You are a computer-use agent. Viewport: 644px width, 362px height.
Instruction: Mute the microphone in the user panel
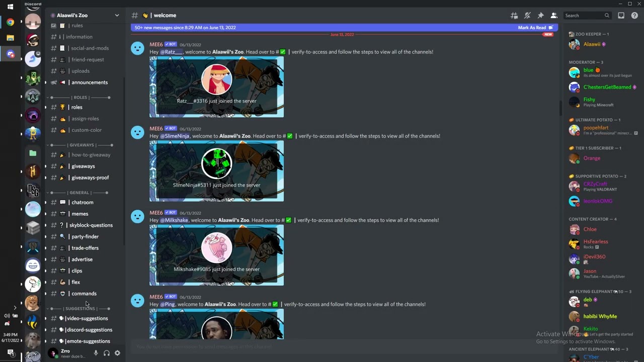click(96, 353)
